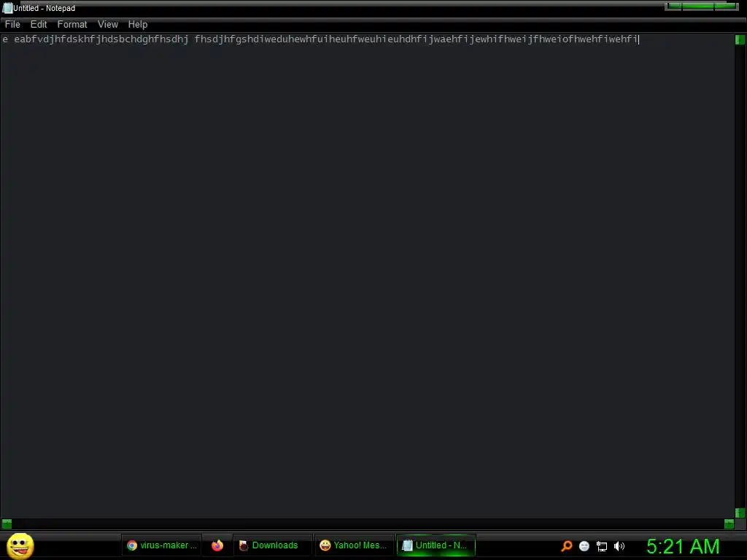This screenshot has width=747, height=560.
Task: Switch to Downloads taskbar window
Action: coord(273,545)
